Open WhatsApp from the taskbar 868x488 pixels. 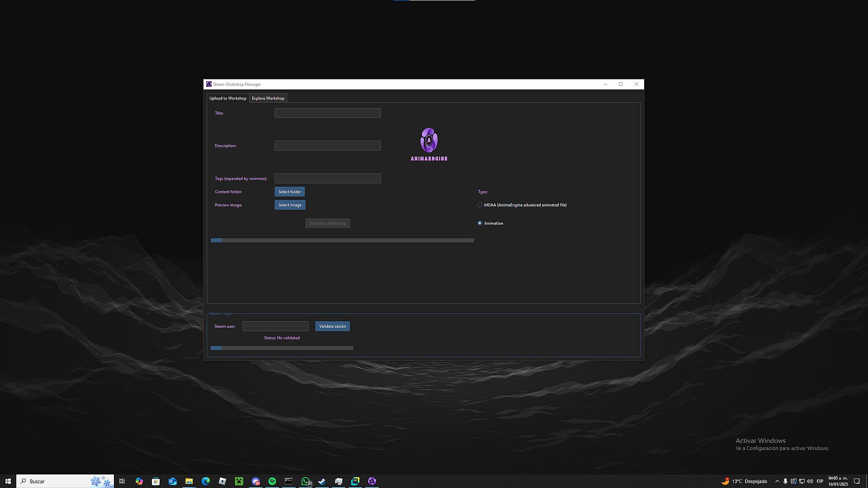click(306, 481)
